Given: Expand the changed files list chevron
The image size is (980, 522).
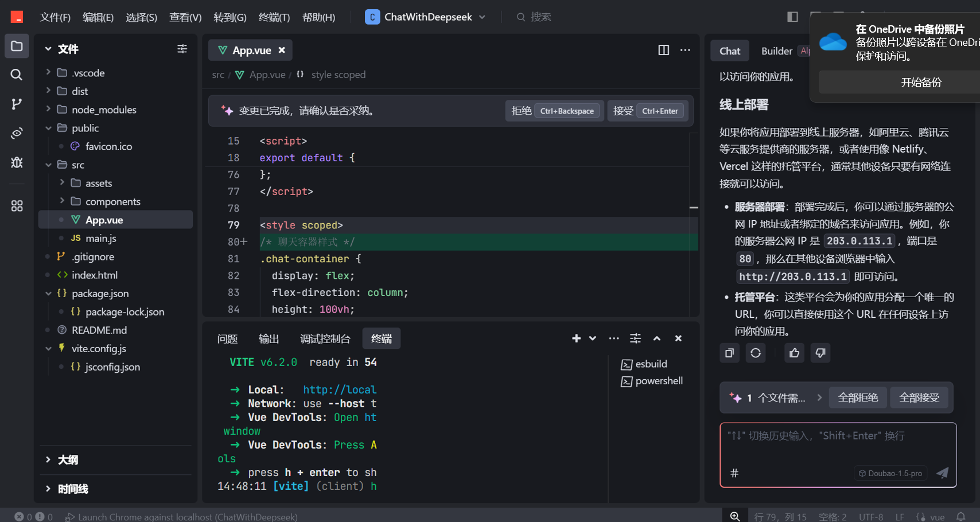Looking at the screenshot, I should point(819,398).
